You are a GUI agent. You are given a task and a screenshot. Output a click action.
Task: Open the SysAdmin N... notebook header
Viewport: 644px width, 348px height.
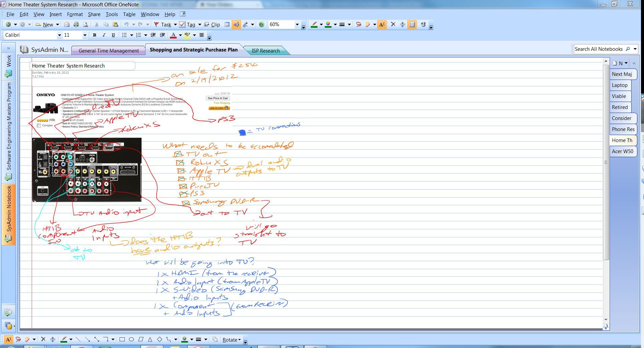[x=44, y=50]
